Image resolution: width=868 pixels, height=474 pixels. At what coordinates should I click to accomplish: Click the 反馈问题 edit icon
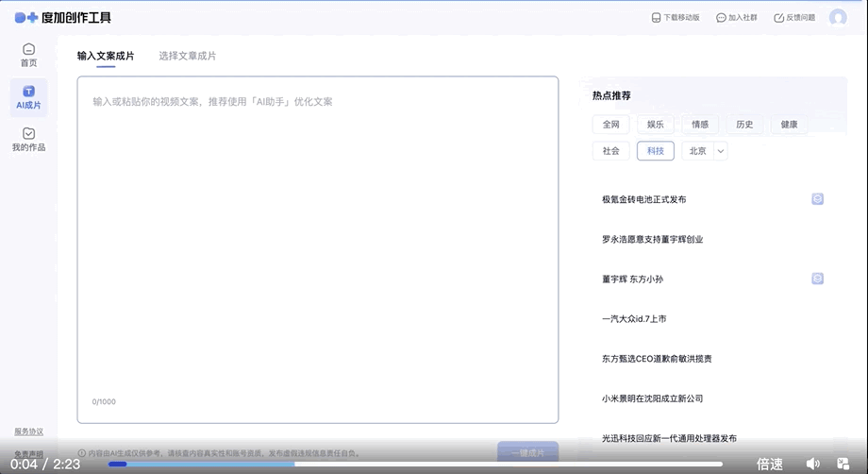pos(779,18)
